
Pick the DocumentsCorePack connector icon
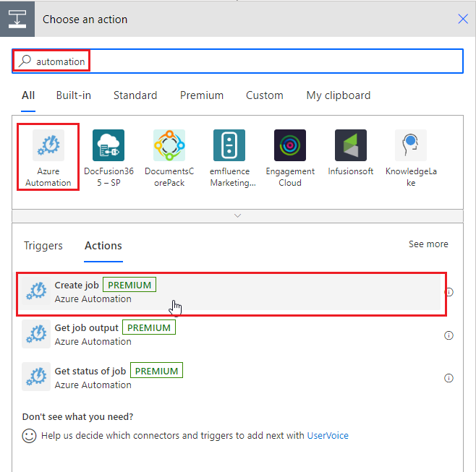[169, 145]
